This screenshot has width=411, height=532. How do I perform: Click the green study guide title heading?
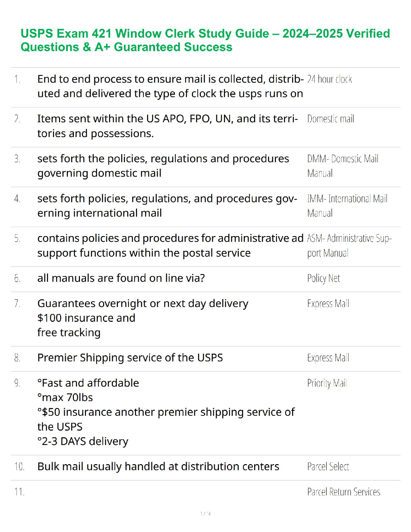(205, 40)
